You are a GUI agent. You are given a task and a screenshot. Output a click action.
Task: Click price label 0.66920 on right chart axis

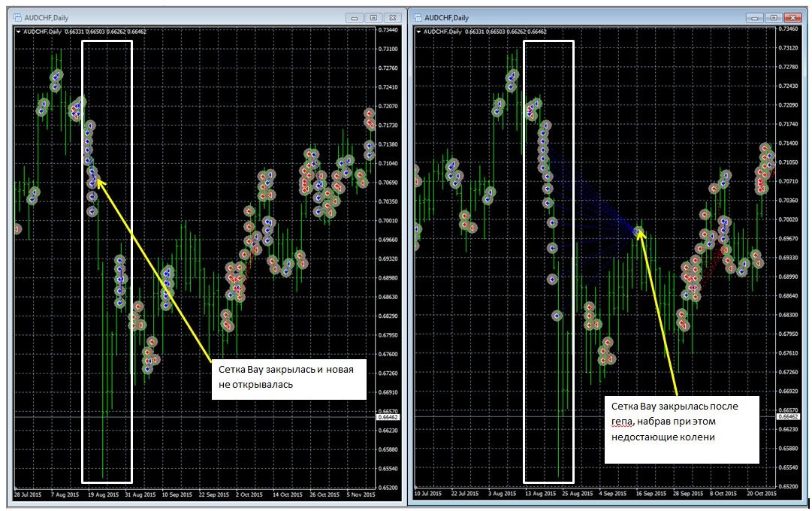point(788,391)
